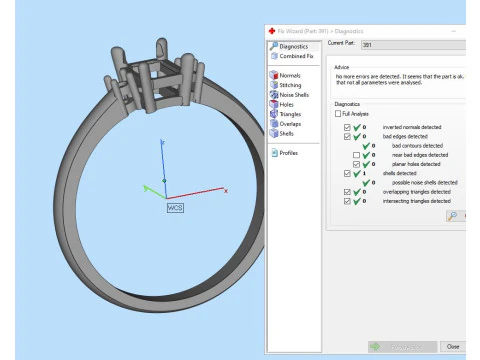Click the red cross Fix Wizard title icon
This screenshot has width=480, height=360.
272,31
